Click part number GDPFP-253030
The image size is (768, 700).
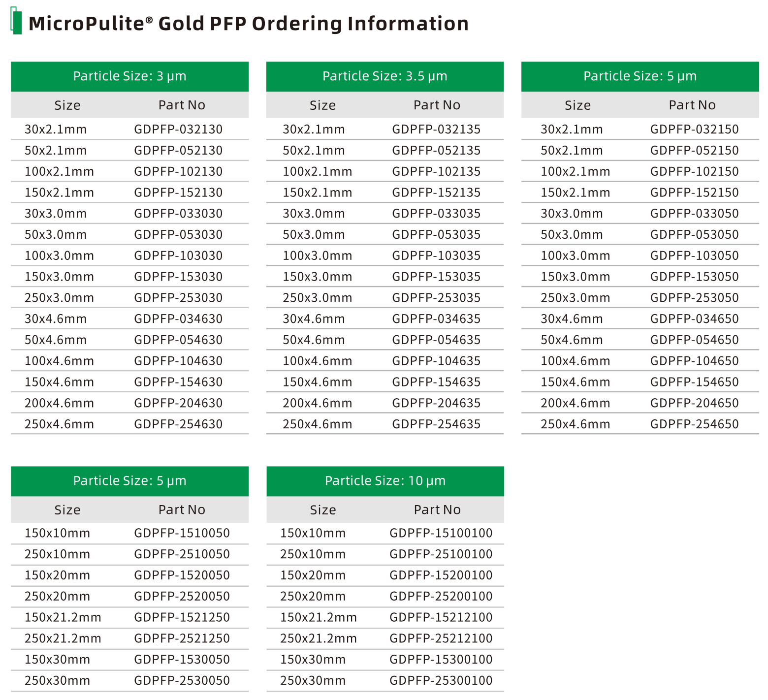point(178,298)
